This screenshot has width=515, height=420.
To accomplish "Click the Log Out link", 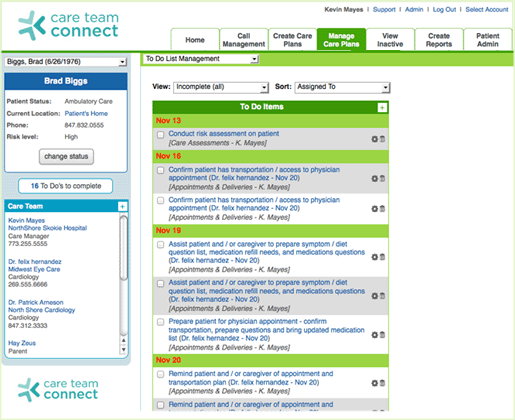I will (444, 9).
